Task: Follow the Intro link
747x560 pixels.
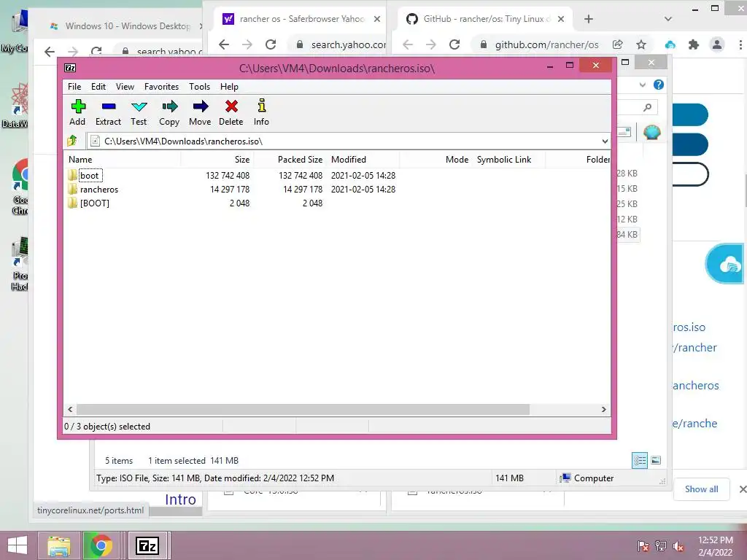Action: click(x=181, y=499)
